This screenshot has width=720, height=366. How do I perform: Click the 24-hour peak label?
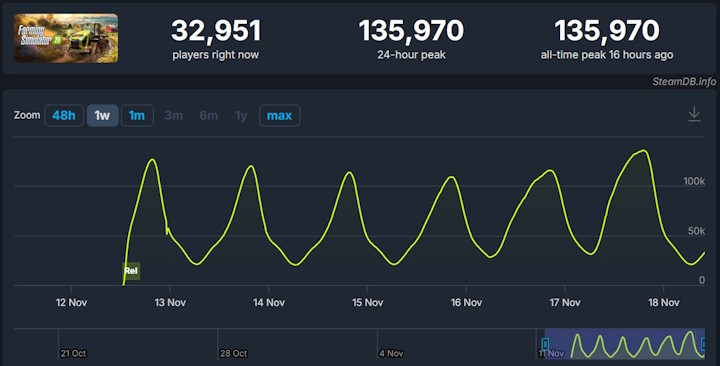click(x=411, y=55)
